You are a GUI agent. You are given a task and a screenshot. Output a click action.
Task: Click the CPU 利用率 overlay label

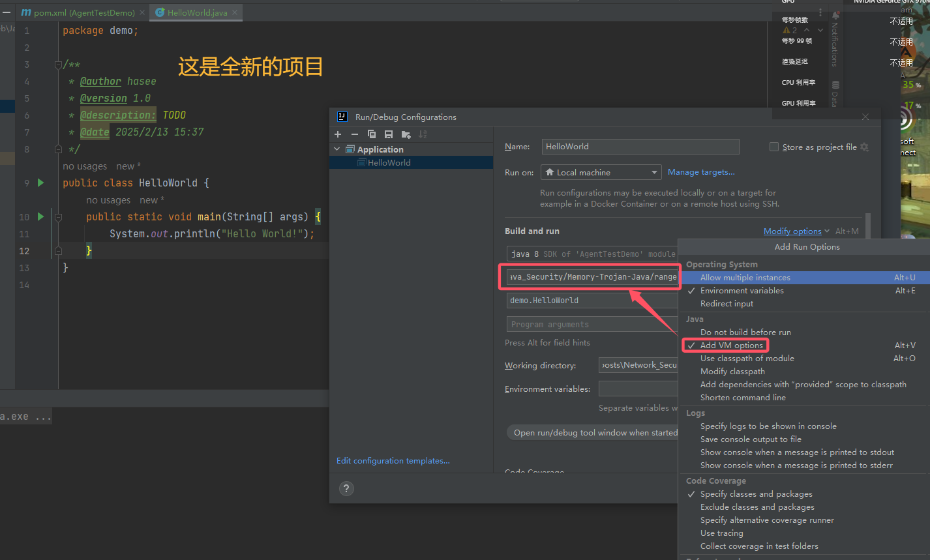798,83
